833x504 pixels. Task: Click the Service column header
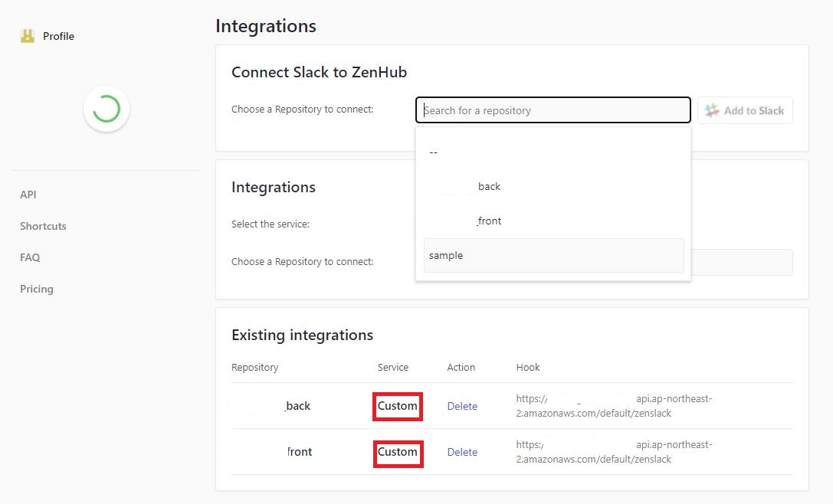[393, 368]
